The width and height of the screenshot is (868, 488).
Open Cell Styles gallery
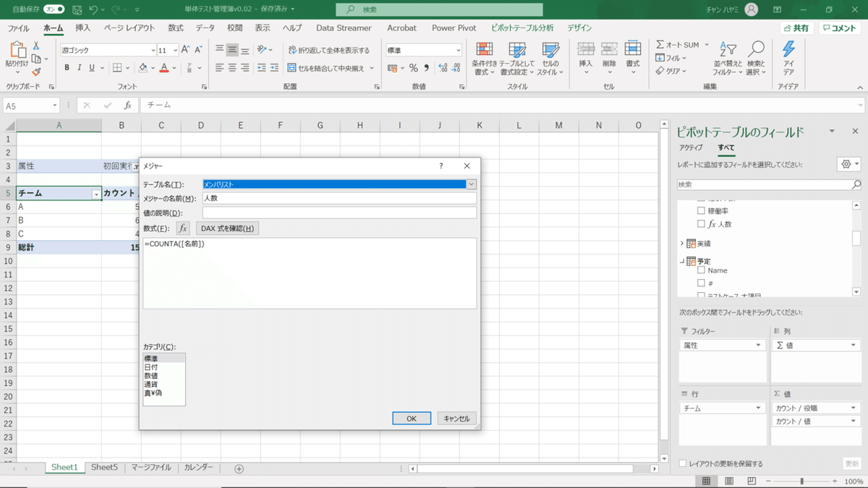(550, 59)
